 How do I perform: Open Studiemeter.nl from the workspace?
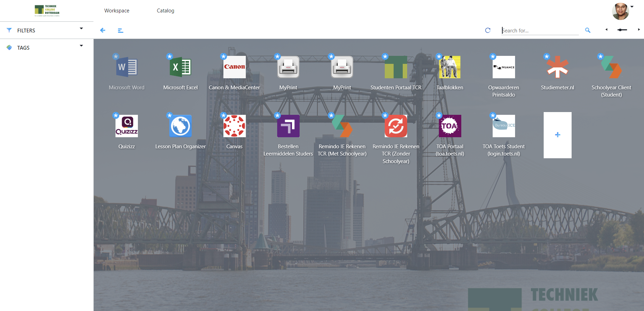[557, 67]
